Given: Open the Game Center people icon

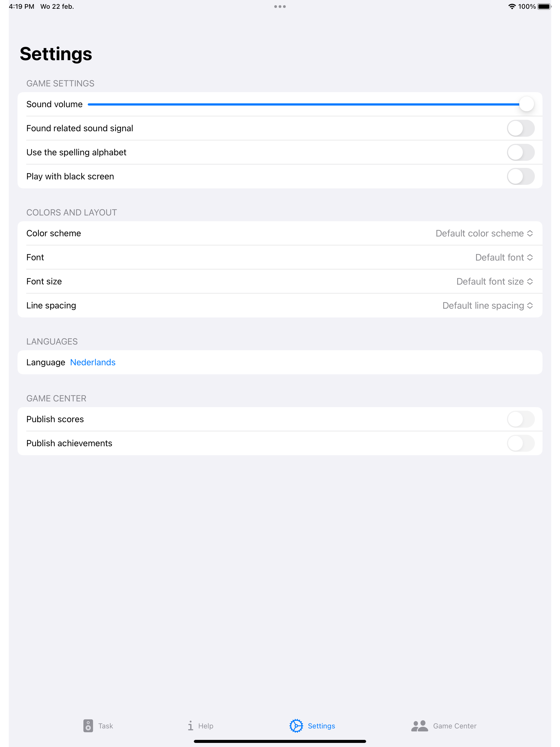Looking at the screenshot, I should [x=419, y=725].
